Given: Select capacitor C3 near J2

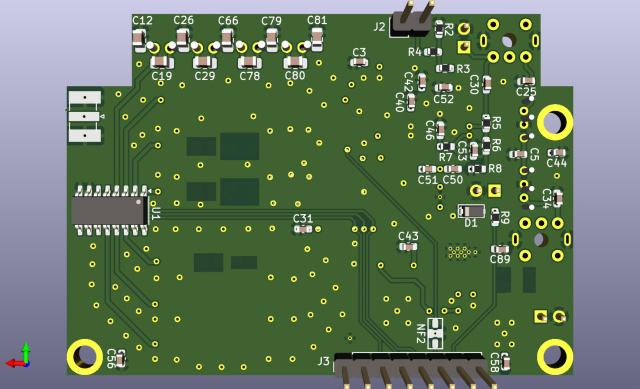Looking at the screenshot, I should tap(359, 62).
